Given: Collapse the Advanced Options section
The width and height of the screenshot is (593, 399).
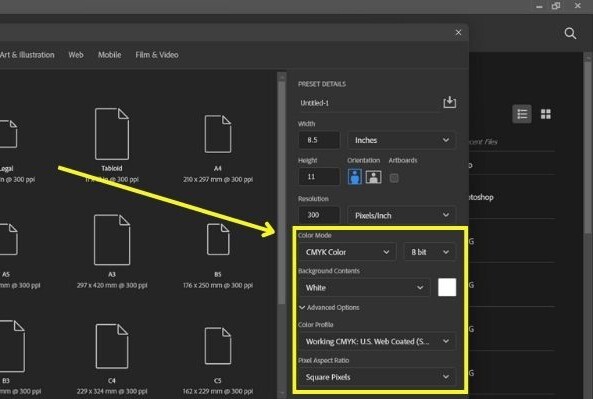Looking at the screenshot, I should pos(329,307).
